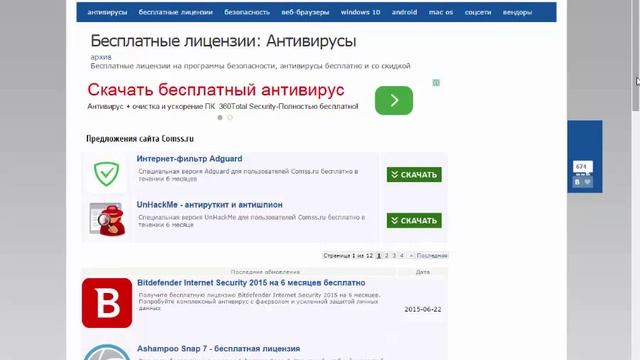
Task: Download UnHackMe with its 'СКАЧАТЬ' button
Action: point(414,221)
